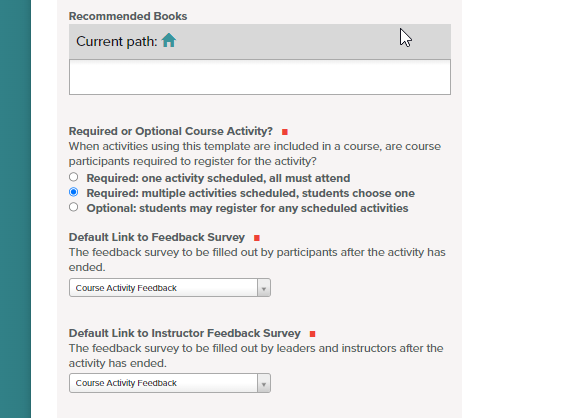Click 'Course Activity Feedback' text in the Instructor Feedback Survey combo box
Image resolution: width=577 pixels, height=418 pixels.
[x=126, y=383]
